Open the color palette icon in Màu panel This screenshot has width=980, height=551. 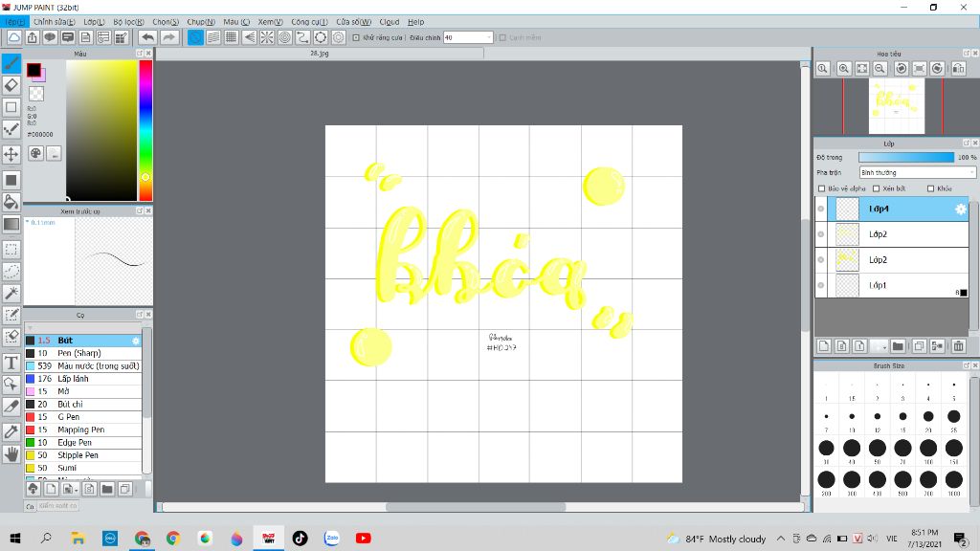pyautogui.click(x=35, y=153)
